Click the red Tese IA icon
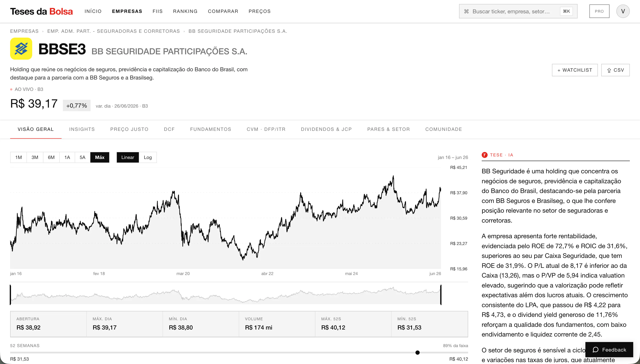640x364 pixels. click(484, 155)
